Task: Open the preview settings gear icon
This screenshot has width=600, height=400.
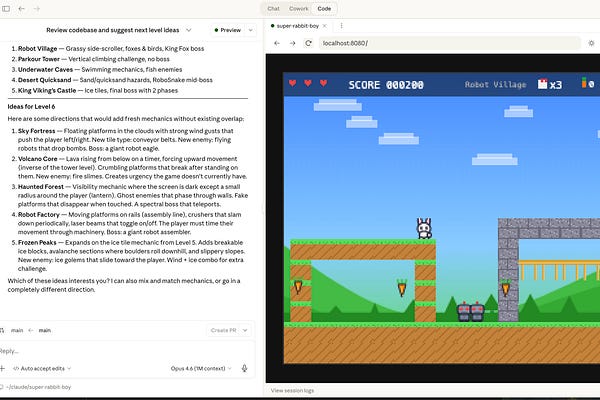Action: [591, 43]
